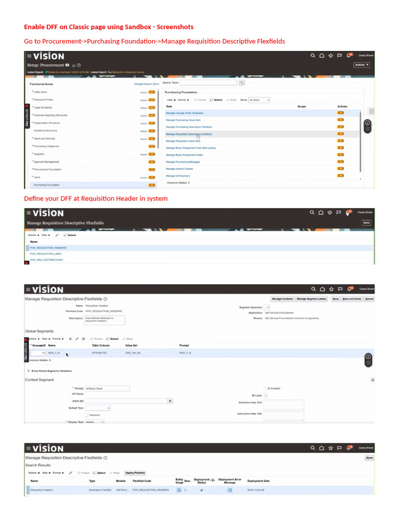This screenshot has height=532, width=399.
Task: Click delete X icon in Global Segments toolbar
Action: coord(84,339)
